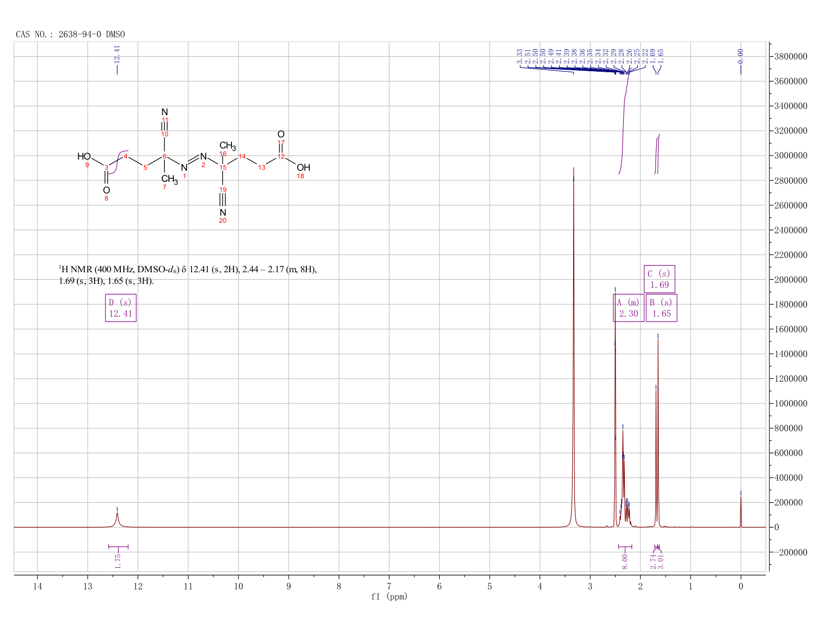Click the 0.00 peak label at top

tap(740, 56)
